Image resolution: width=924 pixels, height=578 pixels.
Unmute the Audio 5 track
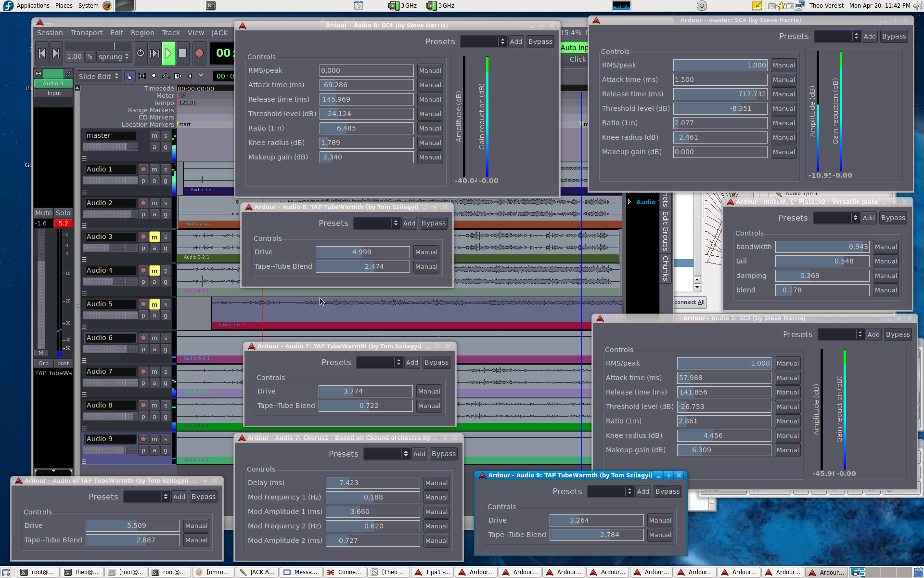click(154, 304)
